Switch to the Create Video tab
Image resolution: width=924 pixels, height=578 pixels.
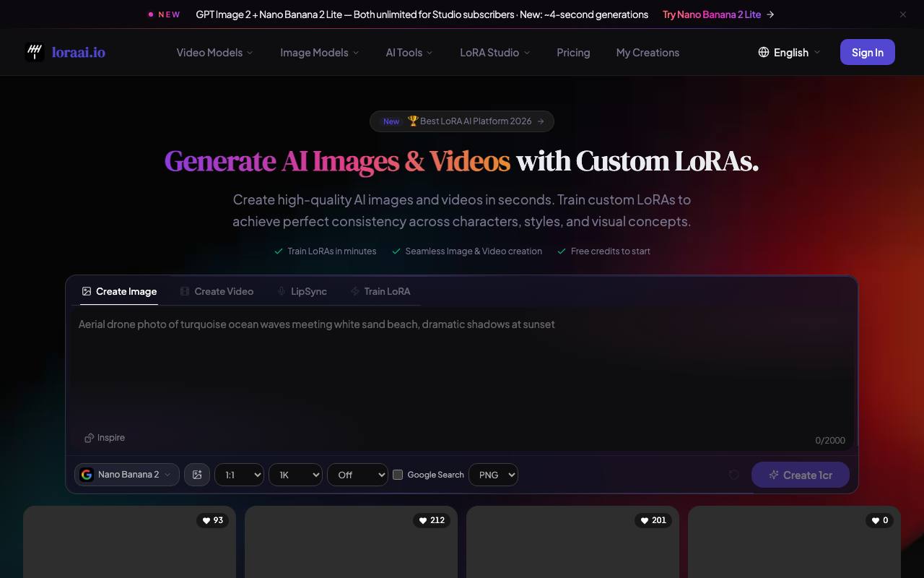coord(217,291)
